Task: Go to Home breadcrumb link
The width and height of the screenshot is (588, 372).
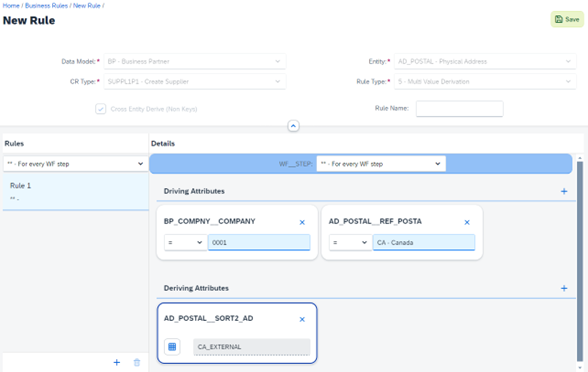Action: (x=11, y=6)
